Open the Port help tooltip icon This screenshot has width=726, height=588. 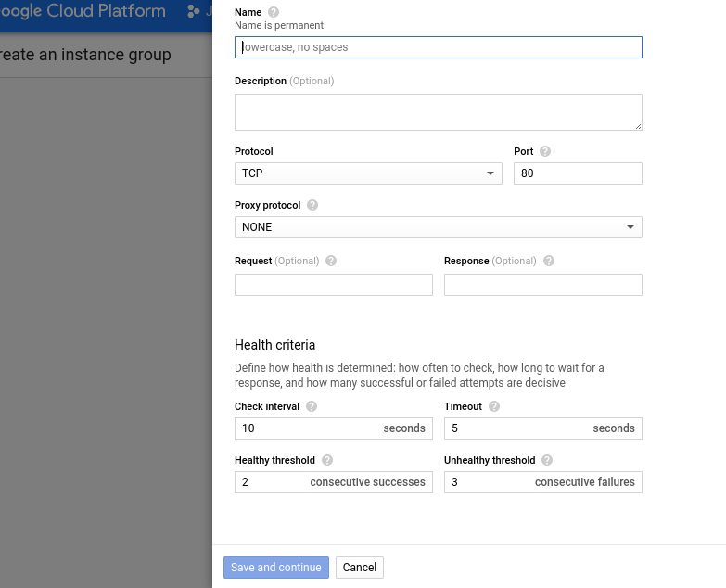pyautogui.click(x=545, y=151)
